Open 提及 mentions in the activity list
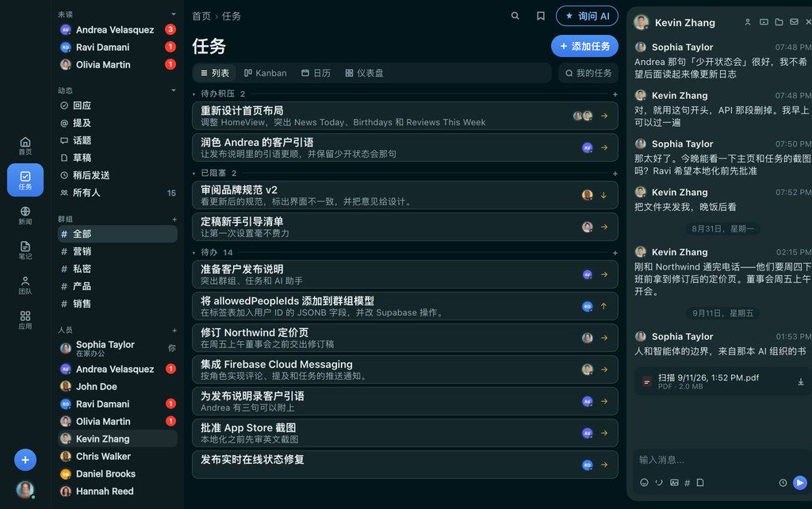Image resolution: width=812 pixels, height=509 pixels. coord(117,123)
